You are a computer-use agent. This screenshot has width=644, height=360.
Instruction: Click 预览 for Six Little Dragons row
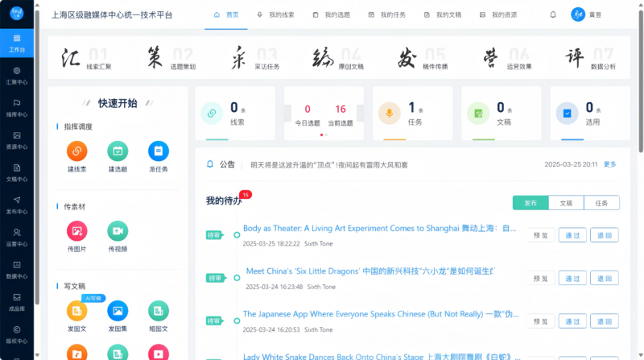pyautogui.click(x=540, y=278)
